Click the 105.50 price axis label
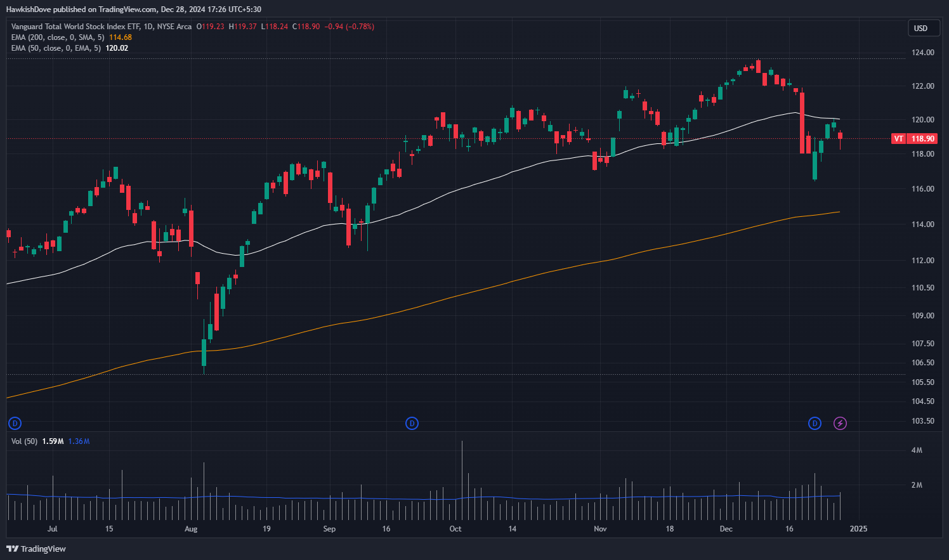The height and width of the screenshot is (560, 949). pyautogui.click(x=922, y=382)
